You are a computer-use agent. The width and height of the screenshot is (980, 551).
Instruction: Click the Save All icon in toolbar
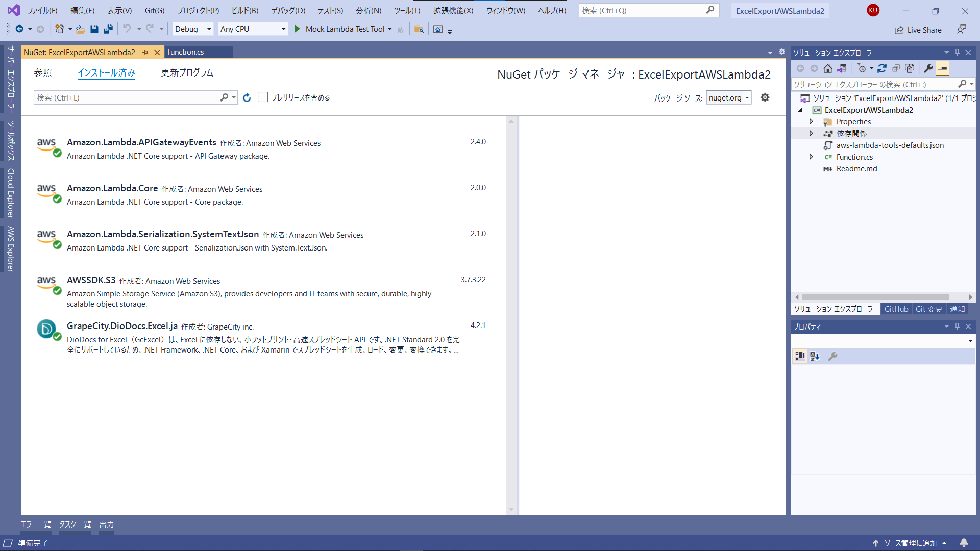click(108, 29)
